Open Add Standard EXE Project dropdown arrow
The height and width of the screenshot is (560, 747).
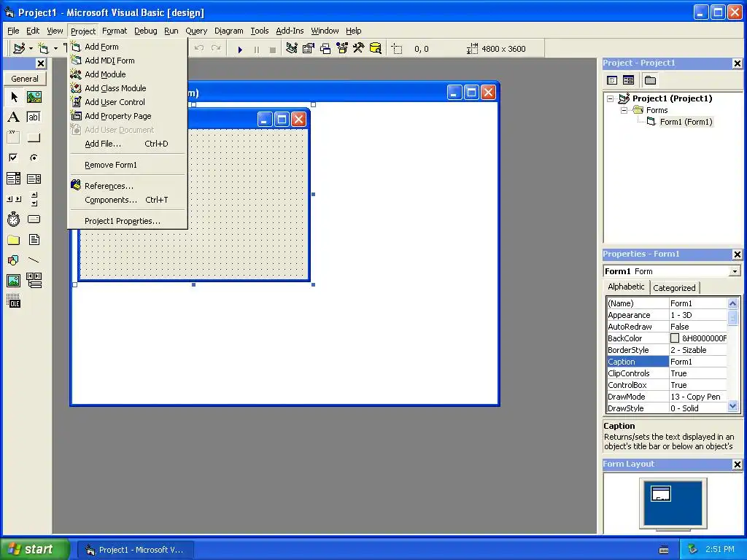tap(31, 49)
